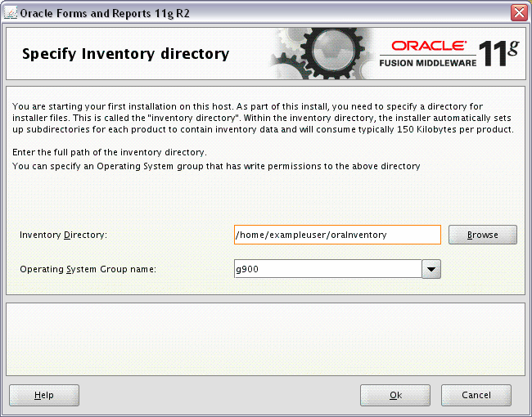The width and height of the screenshot is (532, 417).
Task: Click the 'Oracle Forms and Reports 11g R2' title text
Action: (x=105, y=13)
